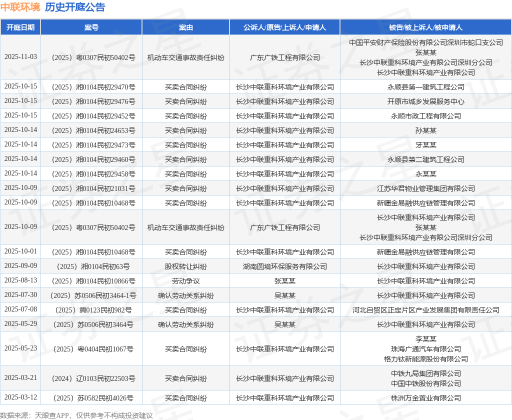Click the 案号 column header

point(91,27)
